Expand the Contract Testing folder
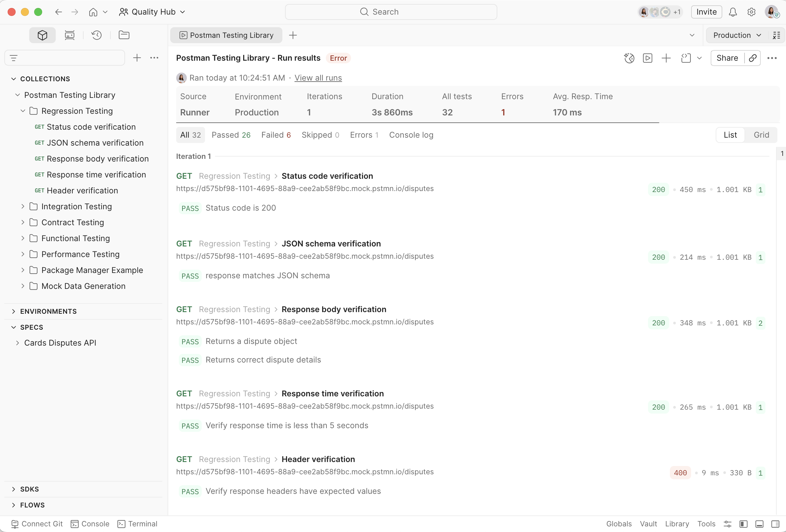The width and height of the screenshot is (786, 532). [23, 222]
